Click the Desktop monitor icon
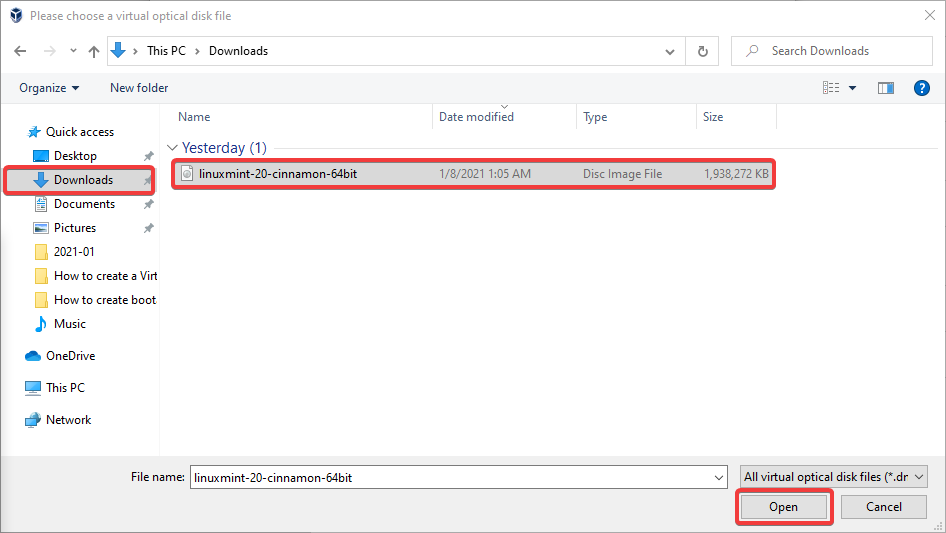Image resolution: width=946 pixels, height=533 pixels. [40, 156]
